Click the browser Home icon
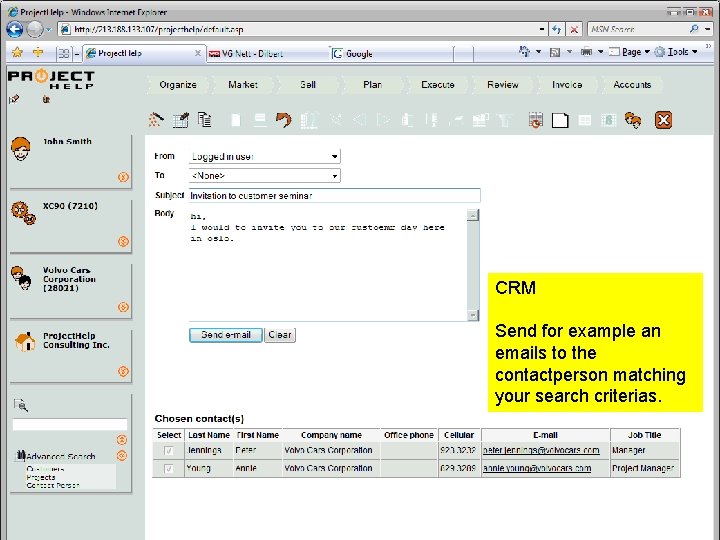This screenshot has width=720, height=540. click(x=524, y=51)
